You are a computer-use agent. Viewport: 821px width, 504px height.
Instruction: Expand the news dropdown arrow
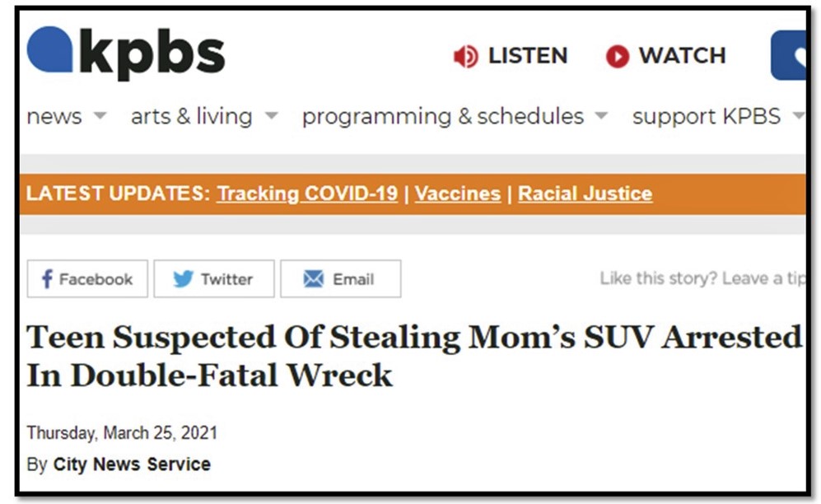coord(100,116)
